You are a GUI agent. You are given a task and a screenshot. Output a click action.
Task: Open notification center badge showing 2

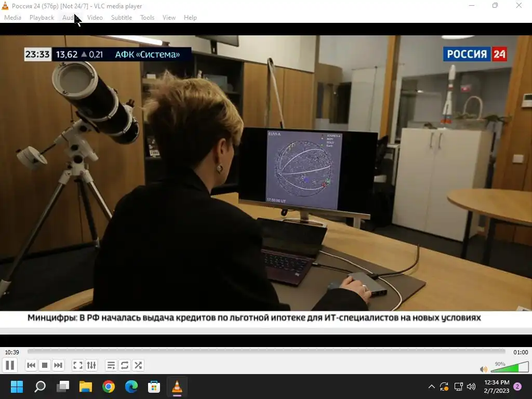517,387
